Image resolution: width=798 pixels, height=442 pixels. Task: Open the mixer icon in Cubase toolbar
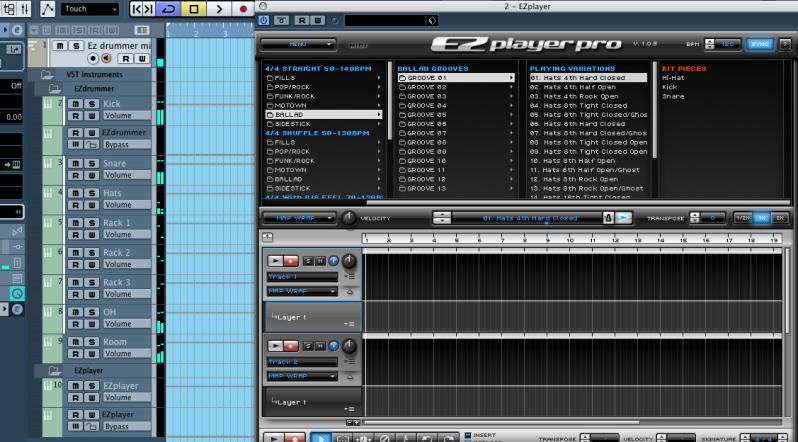(x=24, y=9)
